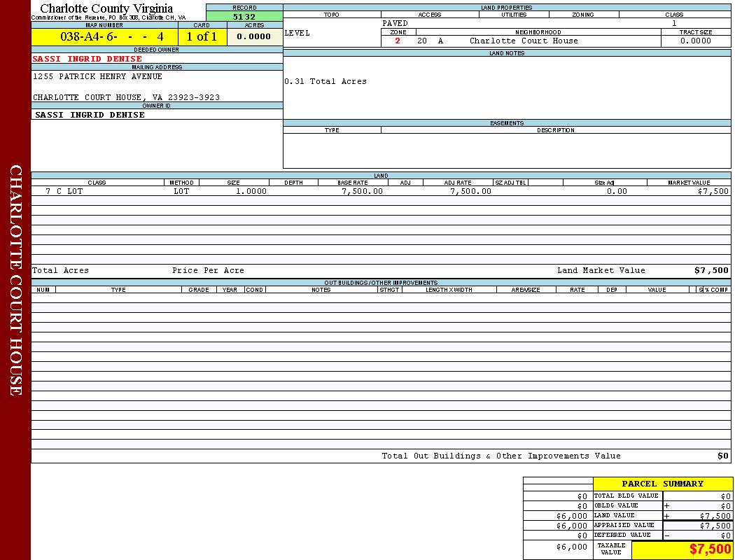Click the yellow Parcel Summary header
Viewport: 735px width, 560px height.
pyautogui.click(x=662, y=484)
